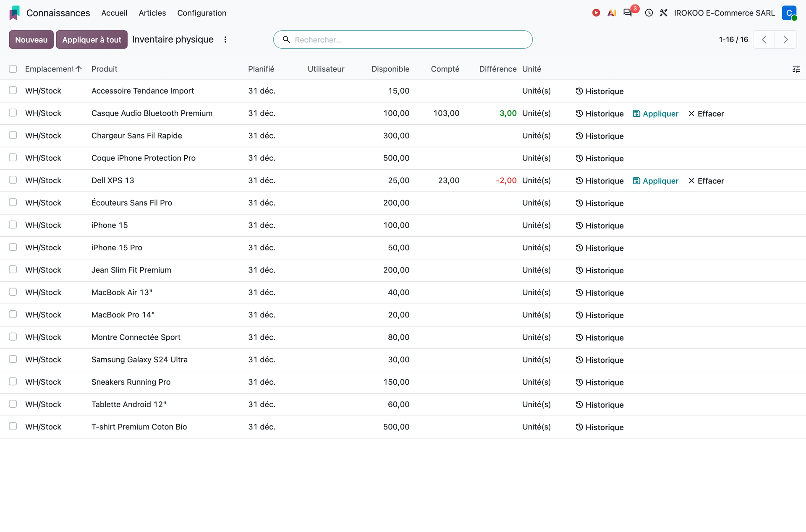Open Historique for Samsung Galaxy S24 Ultra
Screen dimensions: 806x532
coord(599,360)
